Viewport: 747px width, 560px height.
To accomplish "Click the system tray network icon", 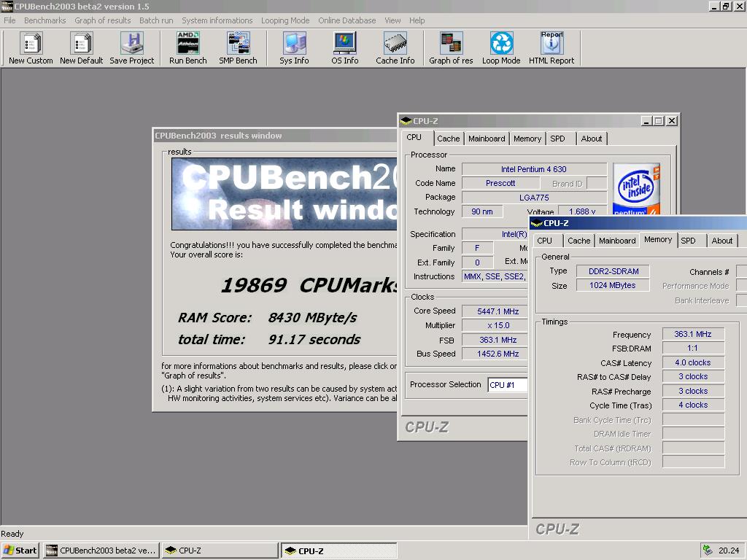I will click(x=708, y=551).
